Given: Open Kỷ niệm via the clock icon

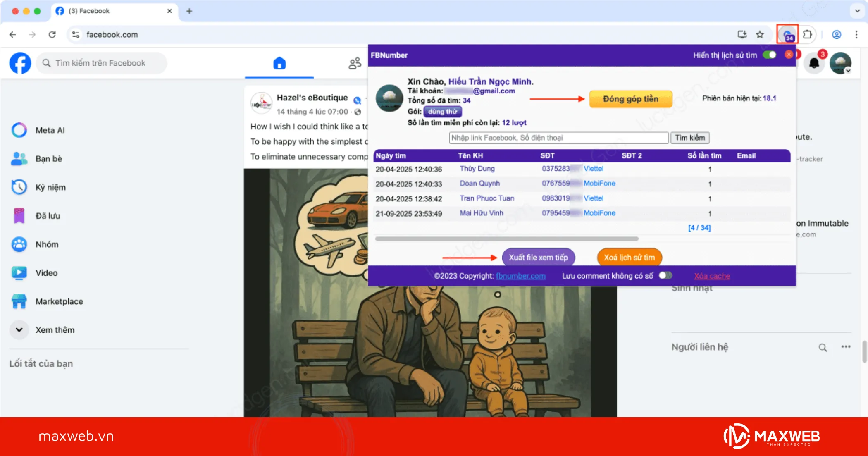Looking at the screenshot, I should 19,187.
